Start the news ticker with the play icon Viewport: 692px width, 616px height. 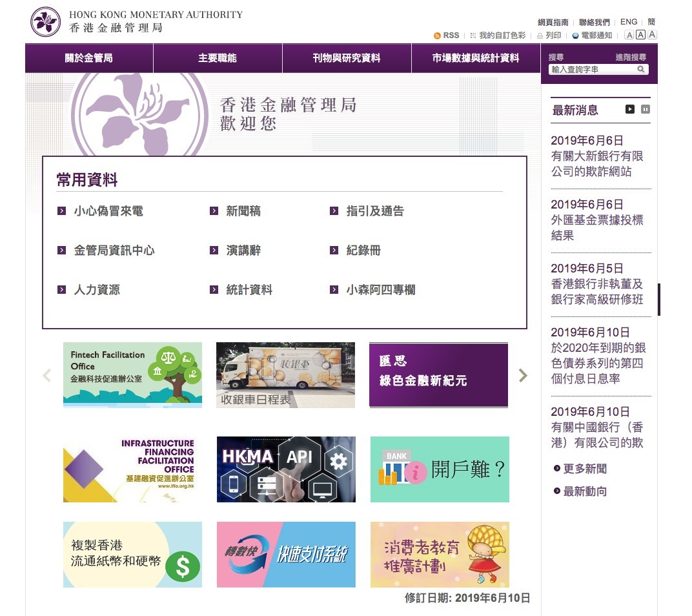pyautogui.click(x=629, y=109)
